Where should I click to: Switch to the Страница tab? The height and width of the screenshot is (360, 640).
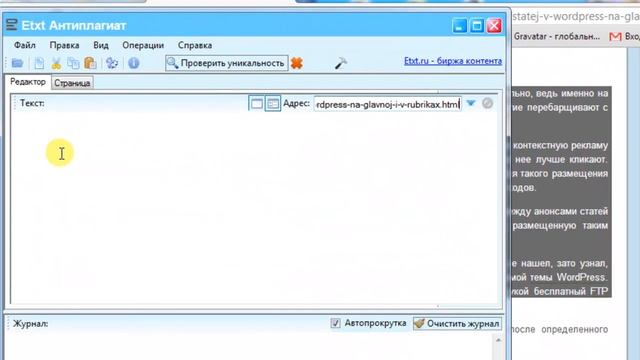[72, 83]
